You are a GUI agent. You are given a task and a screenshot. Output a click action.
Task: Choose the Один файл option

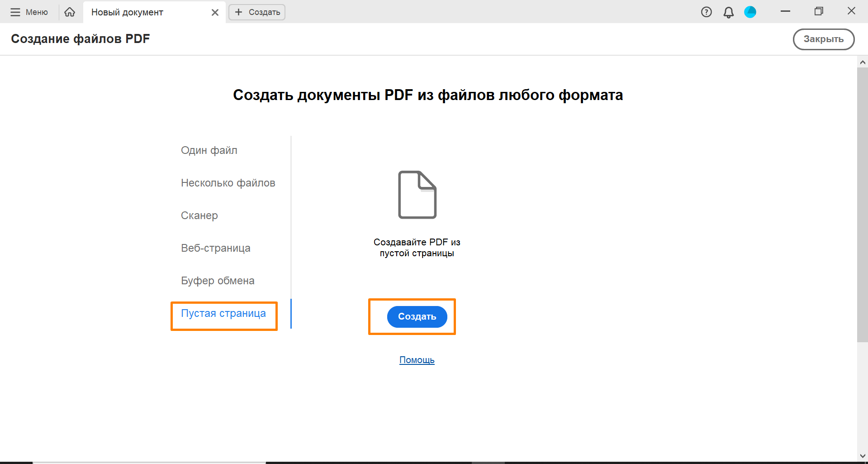coord(209,150)
